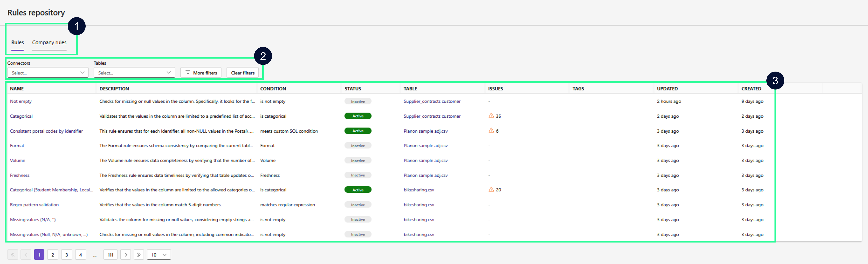Image resolution: width=868 pixels, height=264 pixels.
Task: Go to next page arrow
Action: coord(126,255)
